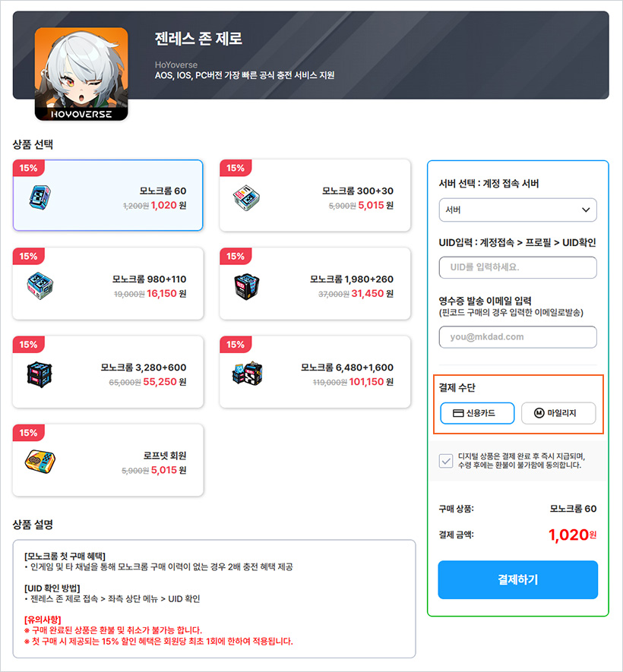
Task: Click the 결제하기 payment button
Action: (x=517, y=580)
